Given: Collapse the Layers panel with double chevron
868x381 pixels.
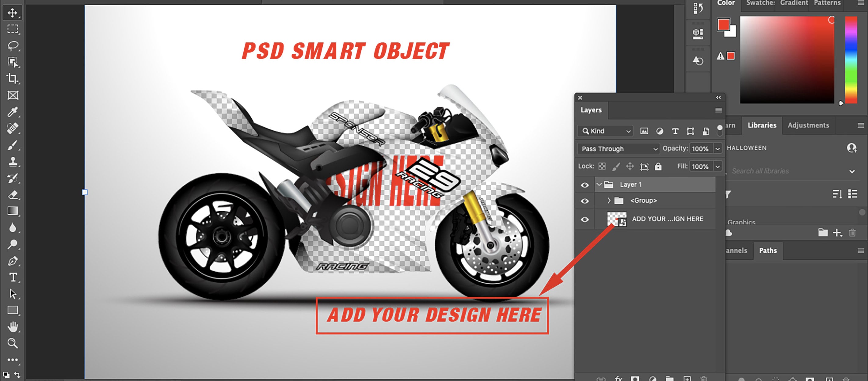Looking at the screenshot, I should pyautogui.click(x=718, y=97).
